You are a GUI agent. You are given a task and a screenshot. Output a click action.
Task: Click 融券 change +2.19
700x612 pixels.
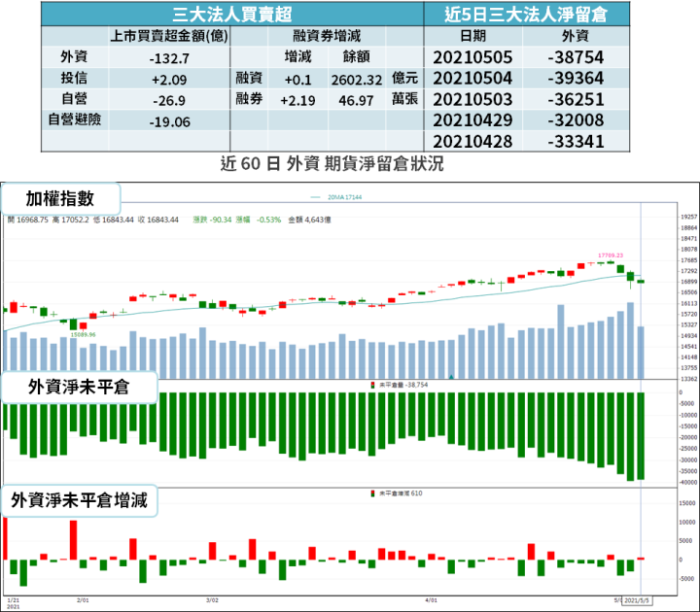point(297,100)
